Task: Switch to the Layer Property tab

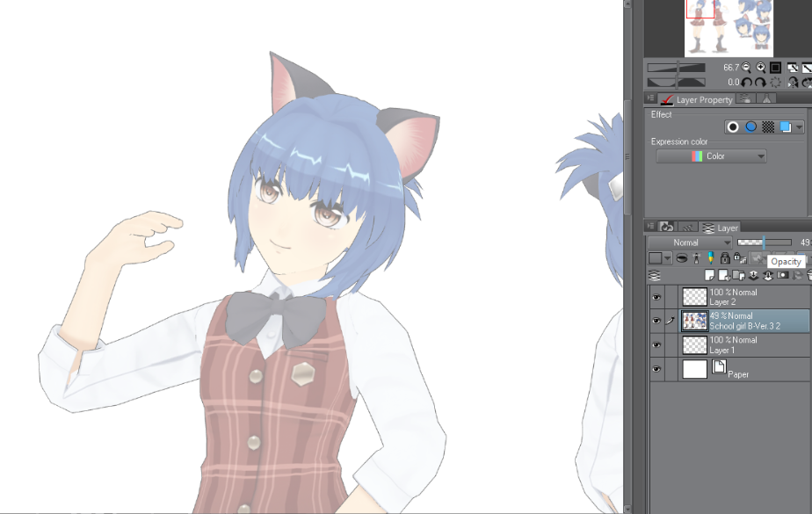Action: pyautogui.click(x=698, y=99)
